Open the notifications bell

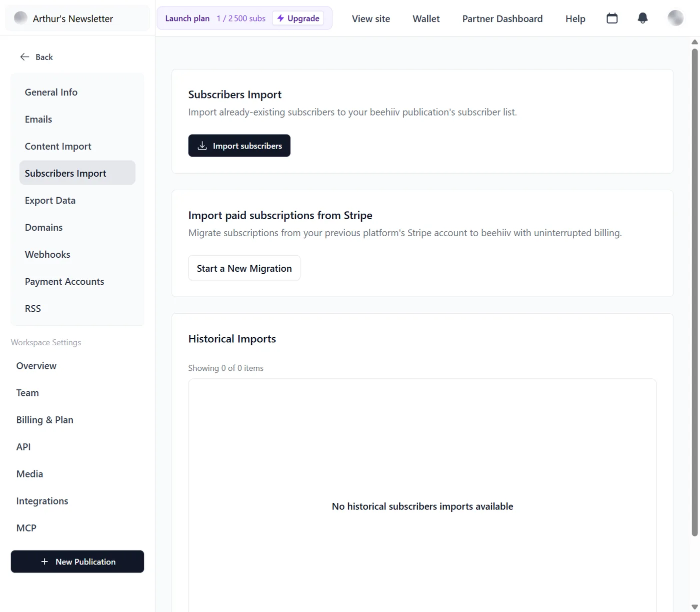[x=643, y=19]
